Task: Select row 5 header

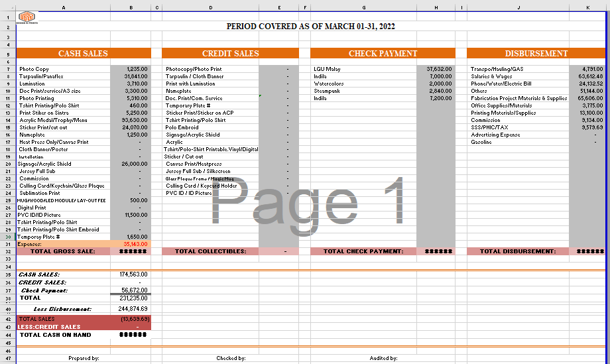Action: click(x=8, y=54)
